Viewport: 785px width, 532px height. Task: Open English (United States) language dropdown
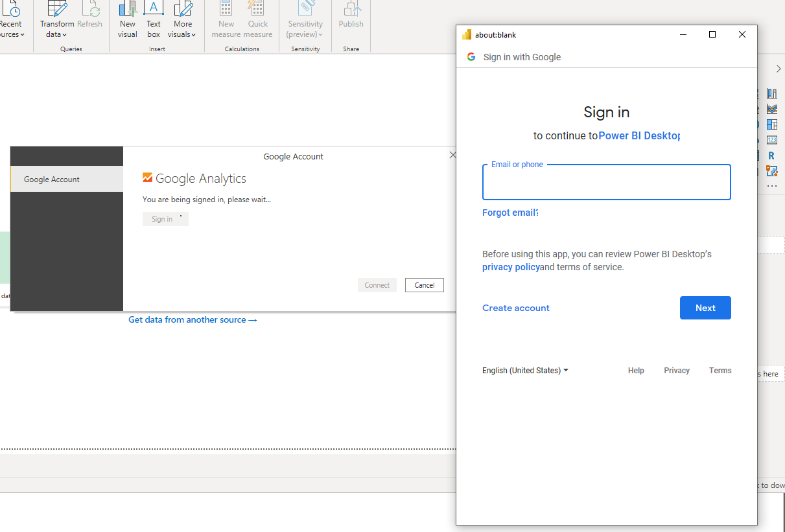coord(525,371)
